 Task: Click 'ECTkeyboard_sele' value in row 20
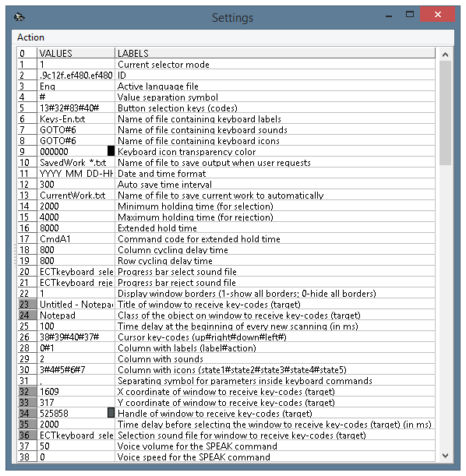point(76,271)
